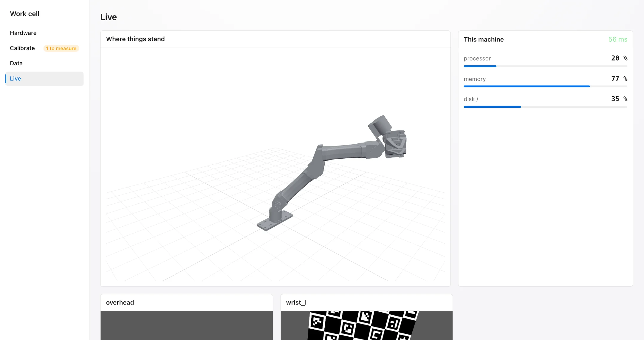Click the processor usage bar
The width and height of the screenshot is (644, 340).
tap(545, 66)
